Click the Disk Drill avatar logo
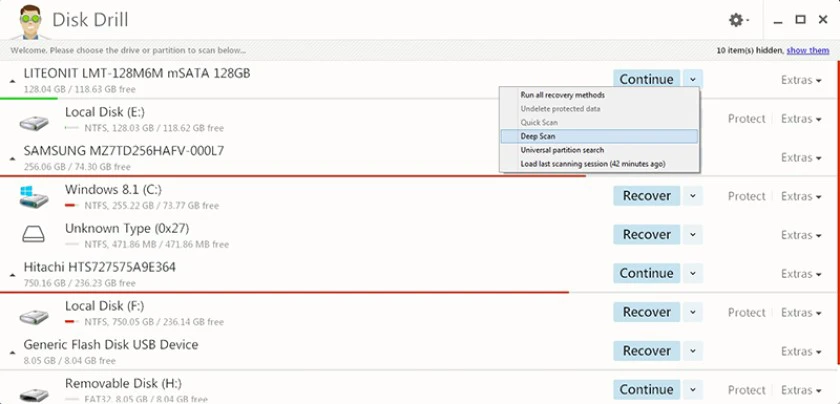The width and height of the screenshot is (840, 404). click(x=30, y=21)
